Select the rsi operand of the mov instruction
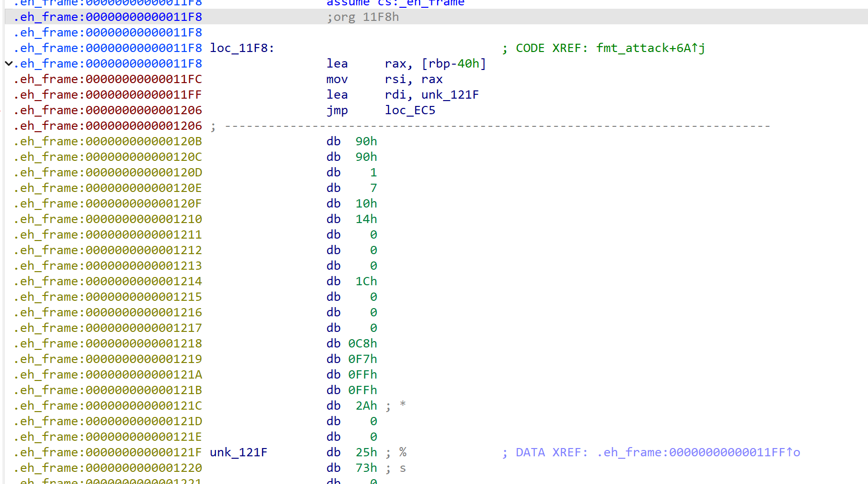 coord(395,79)
